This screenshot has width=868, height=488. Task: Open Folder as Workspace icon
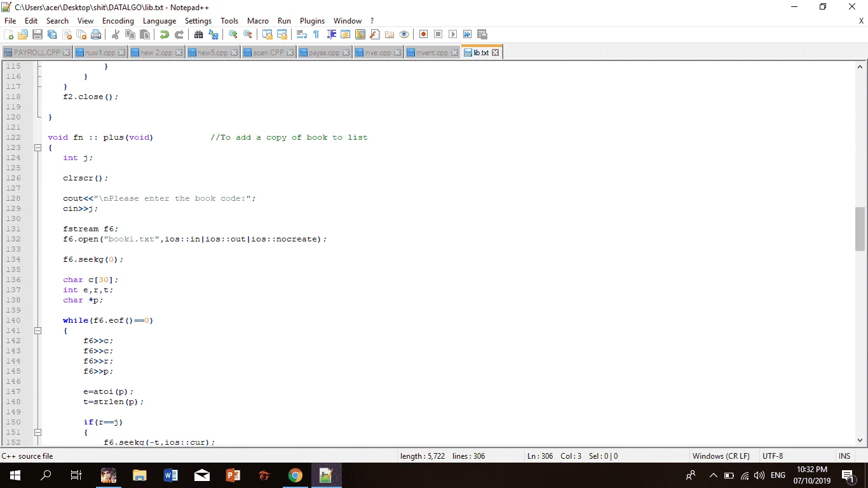tap(390, 34)
